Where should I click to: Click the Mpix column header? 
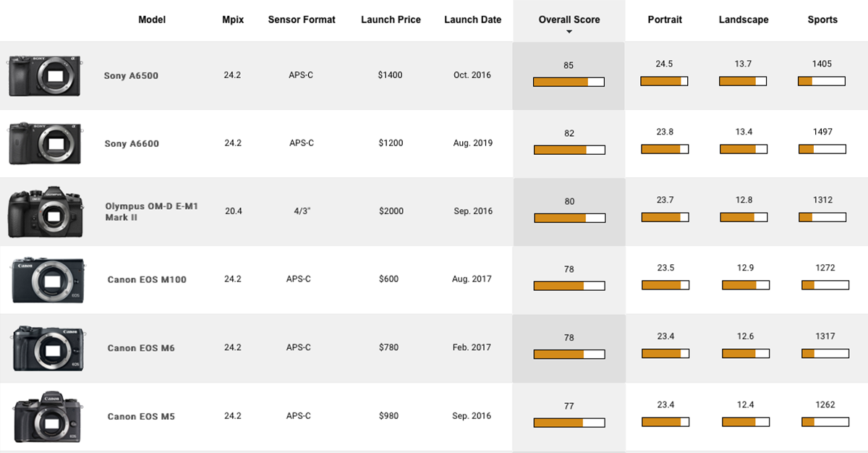point(233,20)
